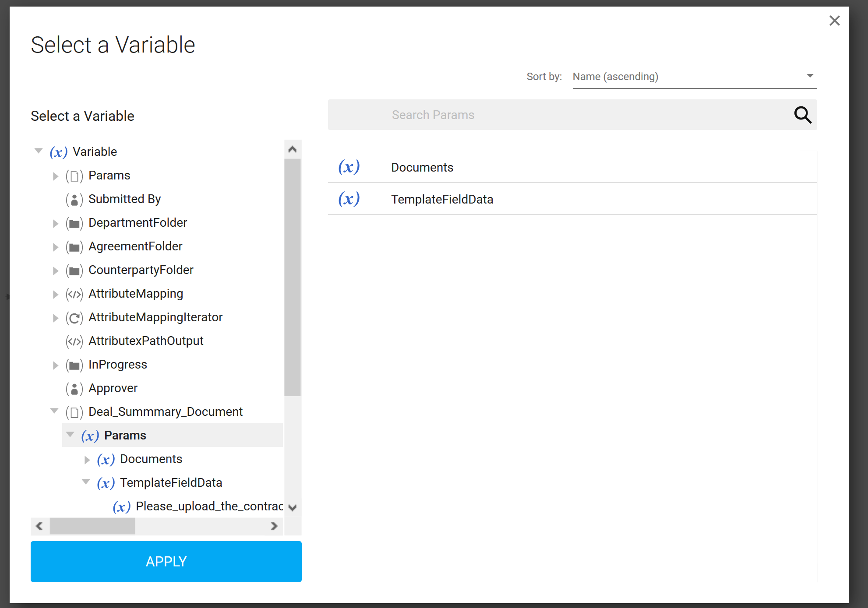Click the Please_upload_the_contract (x) icon
Image resolution: width=868 pixels, height=608 pixels.
click(121, 507)
